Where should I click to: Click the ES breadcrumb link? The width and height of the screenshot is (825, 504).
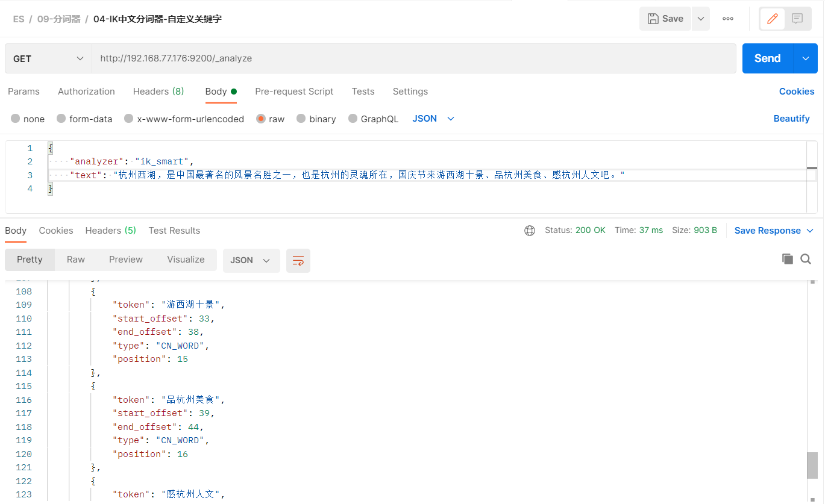19,19
